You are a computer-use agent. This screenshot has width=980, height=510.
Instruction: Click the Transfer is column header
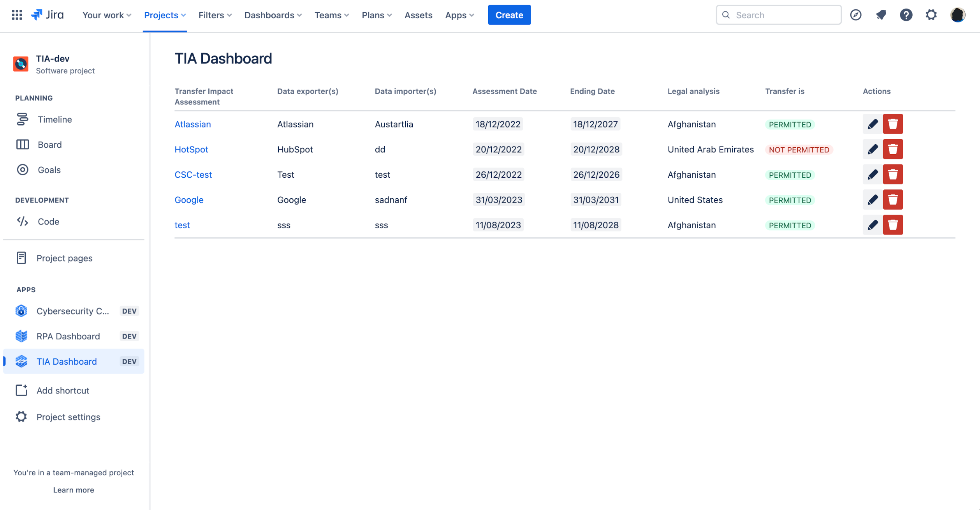click(x=785, y=91)
